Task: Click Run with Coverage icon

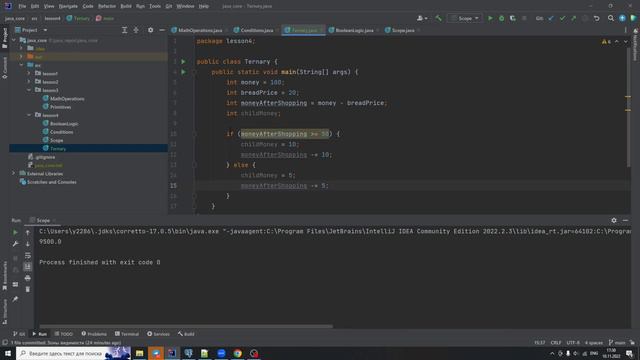Action: pyautogui.click(x=513, y=18)
